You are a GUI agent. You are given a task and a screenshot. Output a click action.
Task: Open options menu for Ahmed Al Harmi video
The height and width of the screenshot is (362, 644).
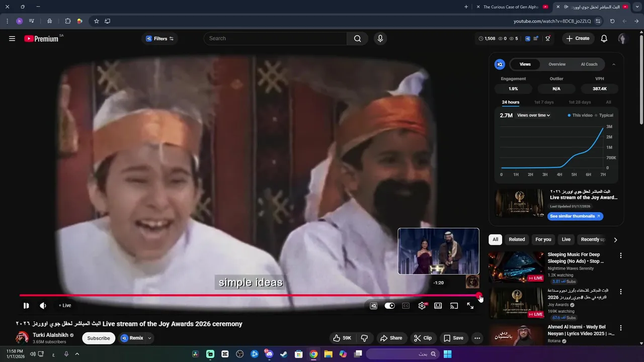621,328
